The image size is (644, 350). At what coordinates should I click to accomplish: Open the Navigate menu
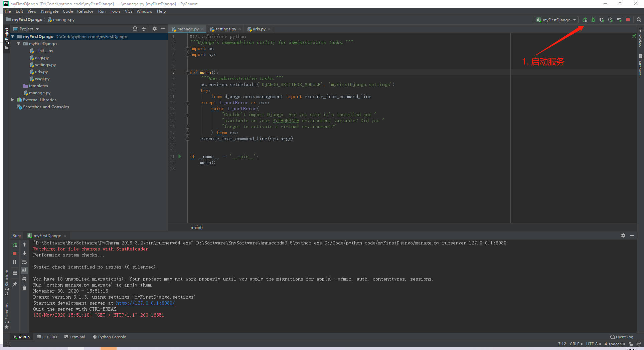(x=50, y=11)
